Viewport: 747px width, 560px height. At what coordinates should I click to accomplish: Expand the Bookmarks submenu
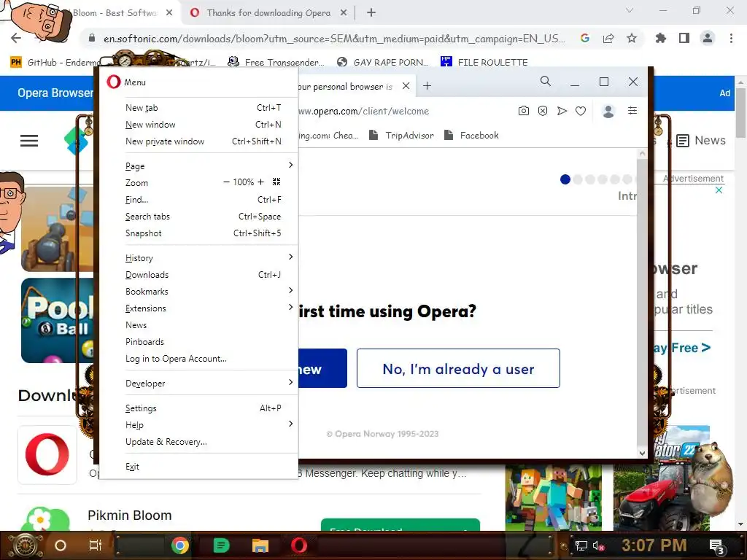point(209,292)
